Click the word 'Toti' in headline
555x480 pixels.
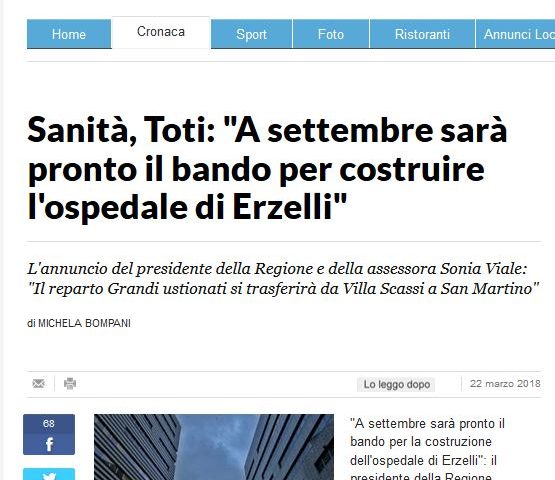[x=179, y=130]
